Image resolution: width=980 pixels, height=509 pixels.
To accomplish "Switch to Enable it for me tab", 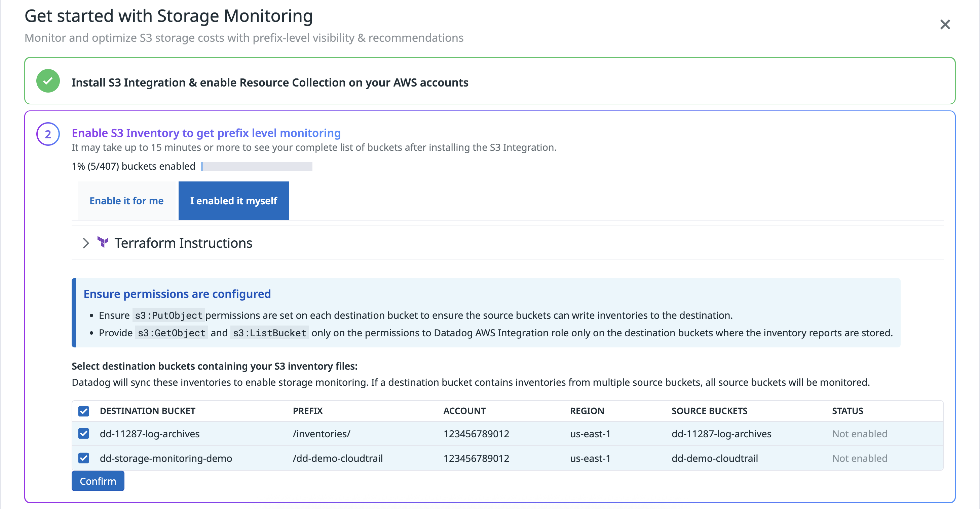I will 126,201.
